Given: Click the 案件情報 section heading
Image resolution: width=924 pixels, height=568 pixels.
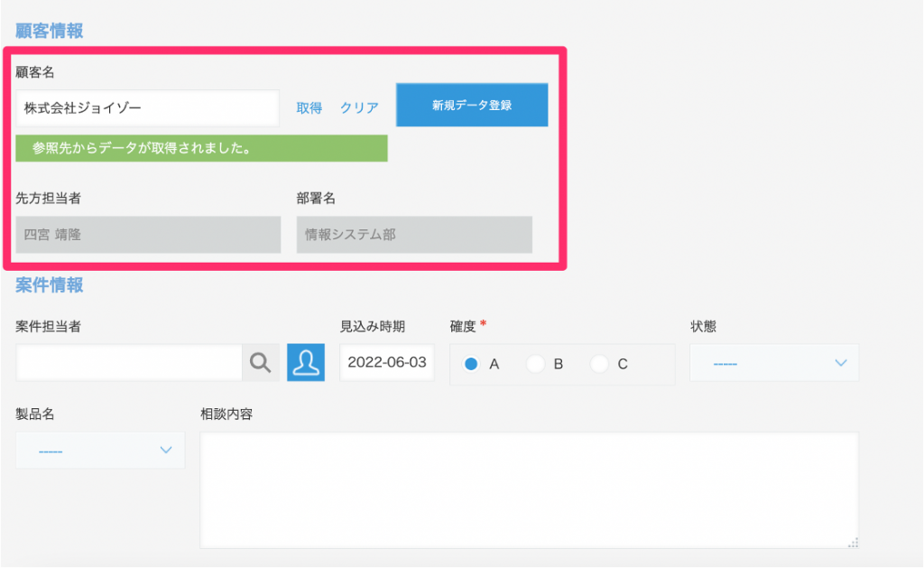Looking at the screenshot, I should 50,285.
